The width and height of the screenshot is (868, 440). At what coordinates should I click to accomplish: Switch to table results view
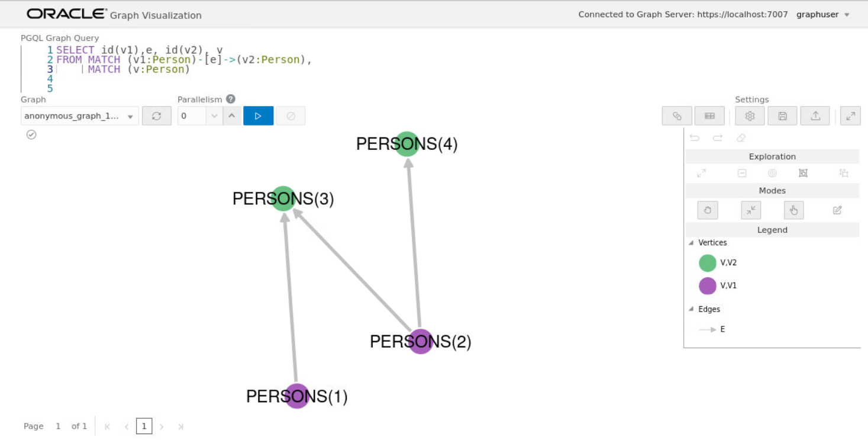point(709,116)
